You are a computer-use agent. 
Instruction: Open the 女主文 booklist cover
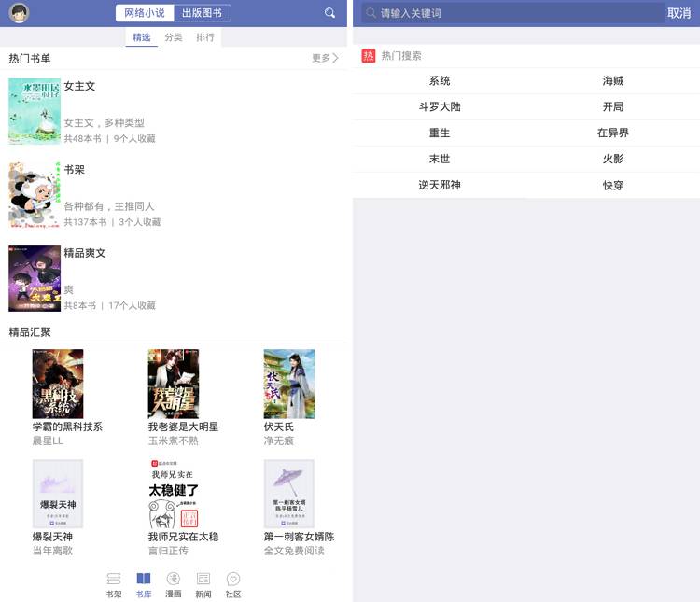[x=35, y=111]
